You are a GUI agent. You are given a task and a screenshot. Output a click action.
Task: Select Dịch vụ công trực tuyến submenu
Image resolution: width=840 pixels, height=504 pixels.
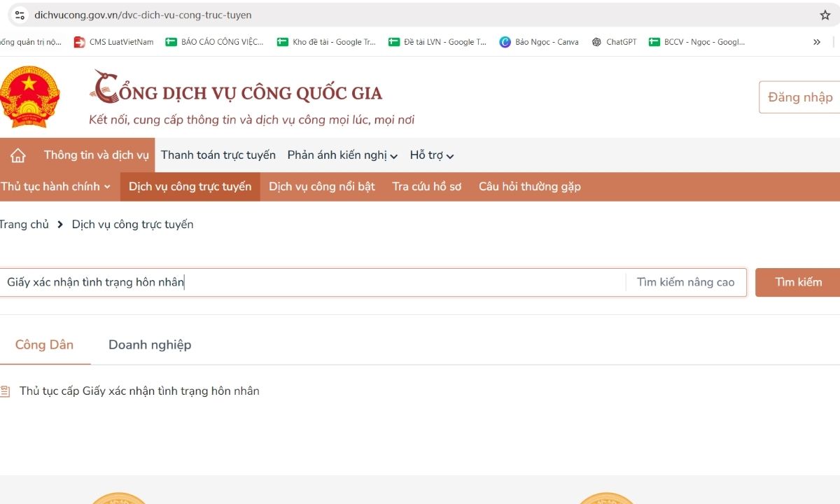190,187
